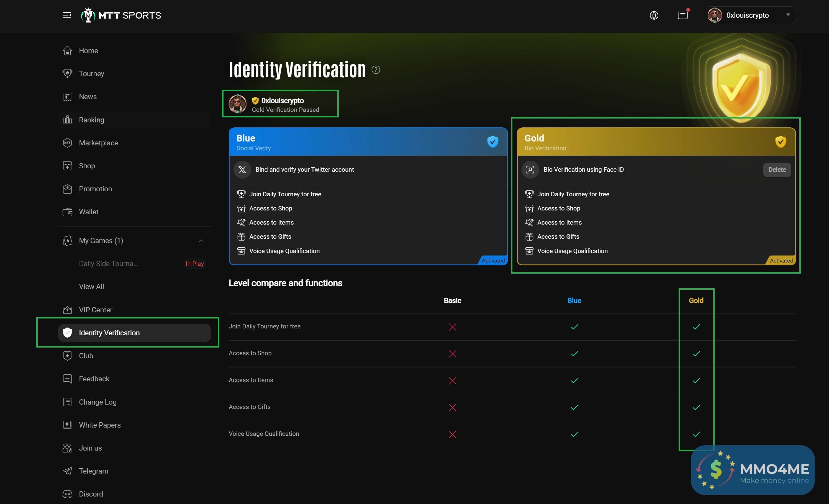Click the VIP Center crown icon
Screen dimensions: 829x504
tap(67, 310)
